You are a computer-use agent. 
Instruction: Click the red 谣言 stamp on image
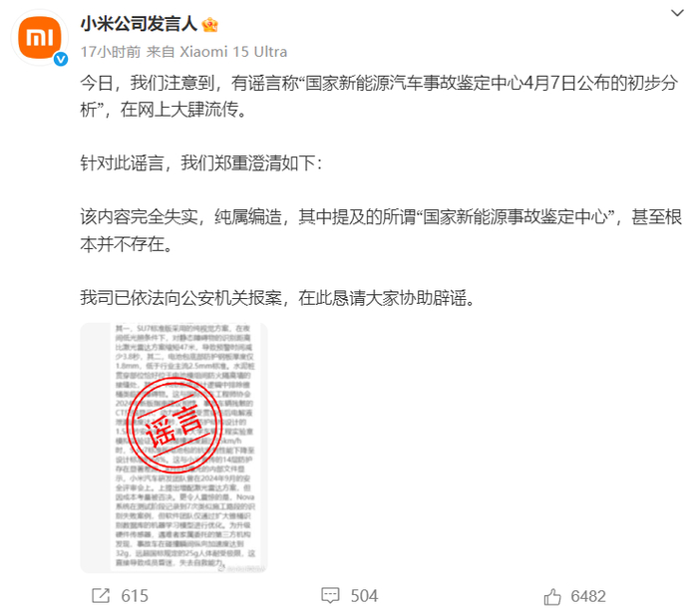(x=176, y=425)
